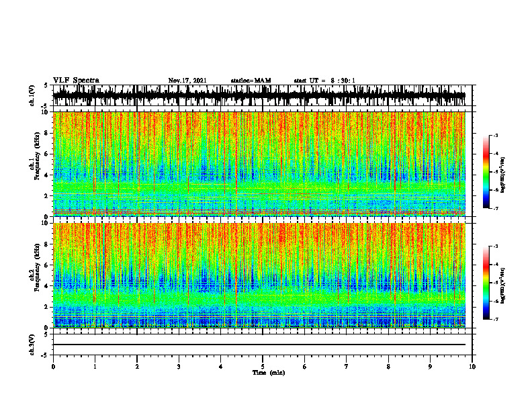Click the "VLF Spectra" plot title
Image resolution: width=532 pixels, height=411 pixels.
coord(76,80)
